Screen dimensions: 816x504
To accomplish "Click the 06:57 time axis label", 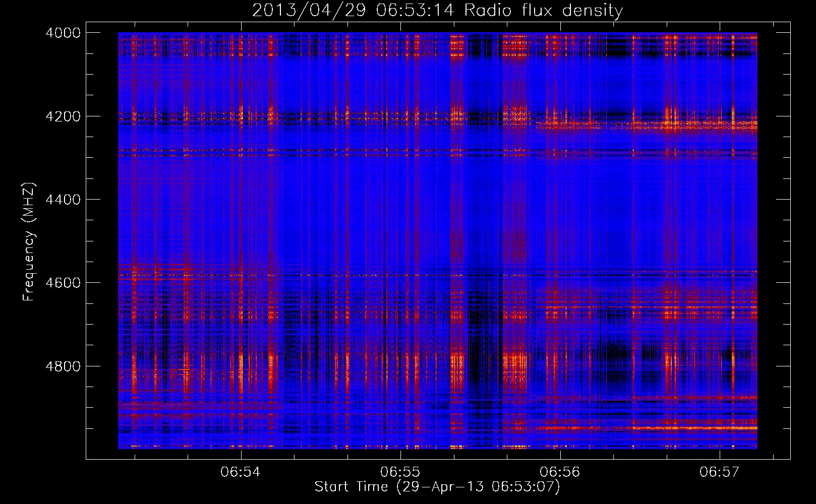I will 719,472.
